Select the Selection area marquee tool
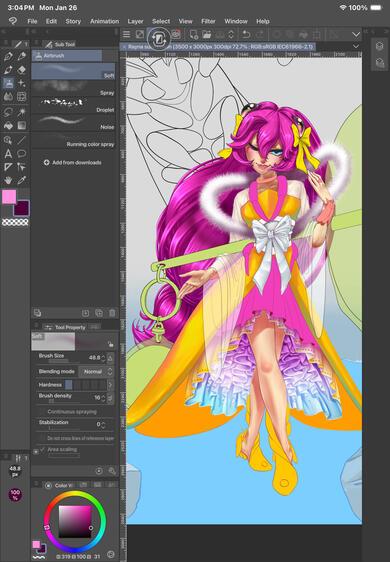The height and width of the screenshot is (562, 390). (x=22, y=96)
